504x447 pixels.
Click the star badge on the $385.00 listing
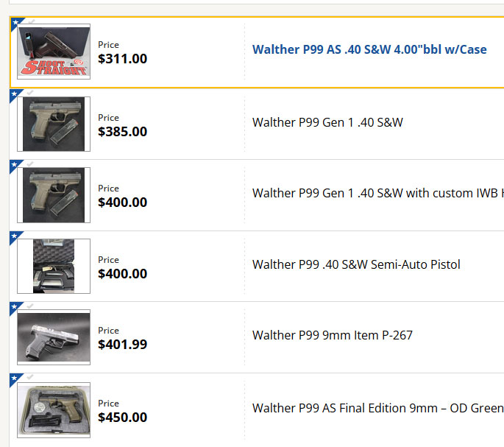click(x=15, y=94)
